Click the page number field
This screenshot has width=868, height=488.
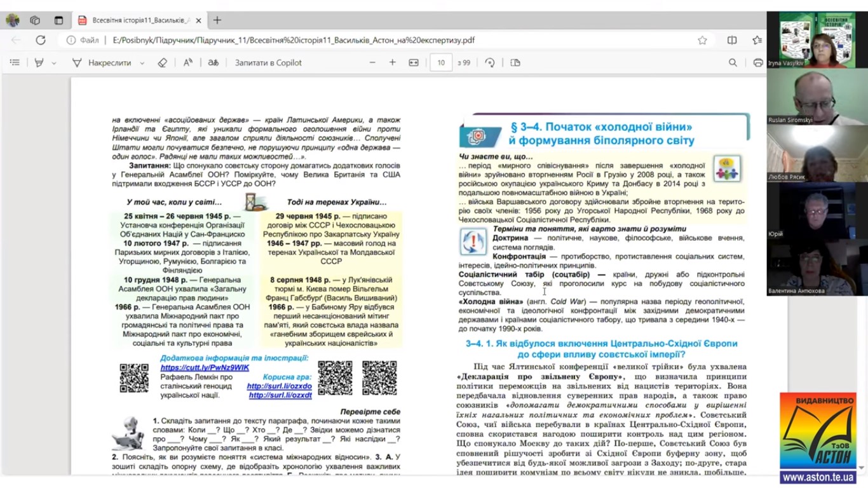(441, 63)
